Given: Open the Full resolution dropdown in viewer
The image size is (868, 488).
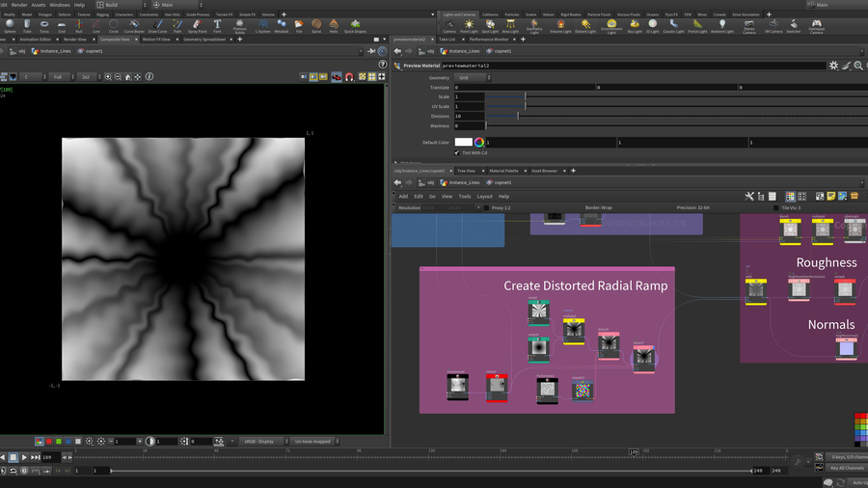Looking at the screenshot, I should click(x=62, y=77).
